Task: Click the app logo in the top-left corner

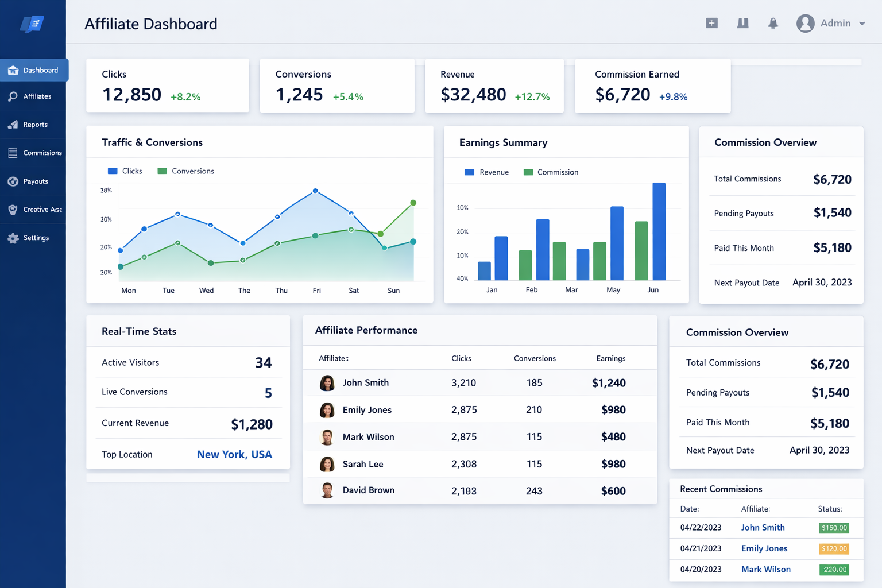Action: 33,24
